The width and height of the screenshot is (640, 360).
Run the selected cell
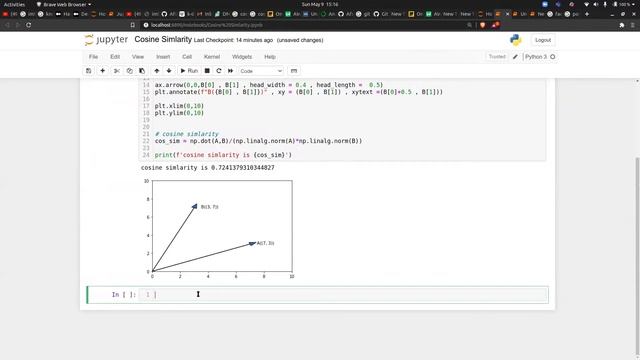189,71
